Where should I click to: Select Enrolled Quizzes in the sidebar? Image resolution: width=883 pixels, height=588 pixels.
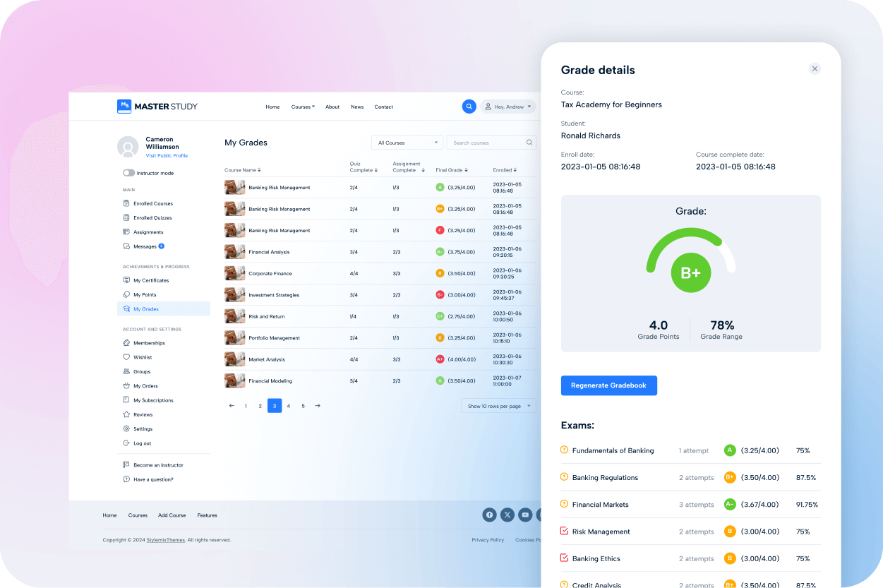click(152, 218)
